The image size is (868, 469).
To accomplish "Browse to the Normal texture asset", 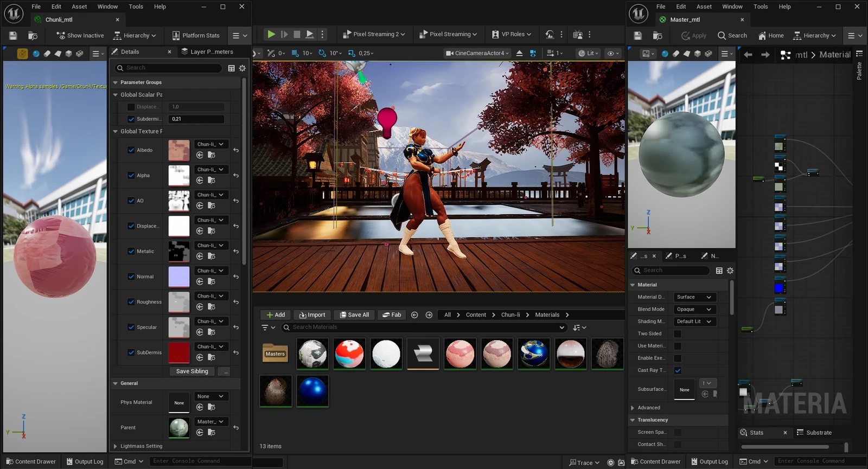I will (212, 281).
